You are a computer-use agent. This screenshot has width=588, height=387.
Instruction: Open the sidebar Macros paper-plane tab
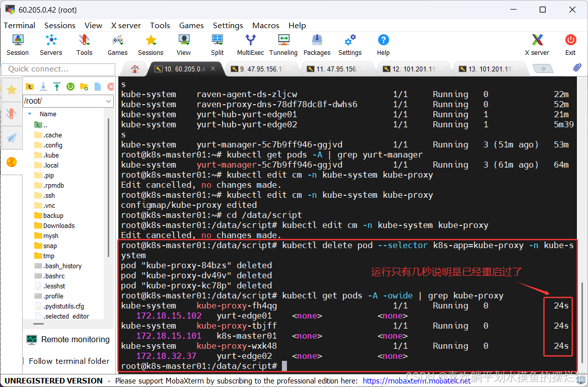coord(12,137)
